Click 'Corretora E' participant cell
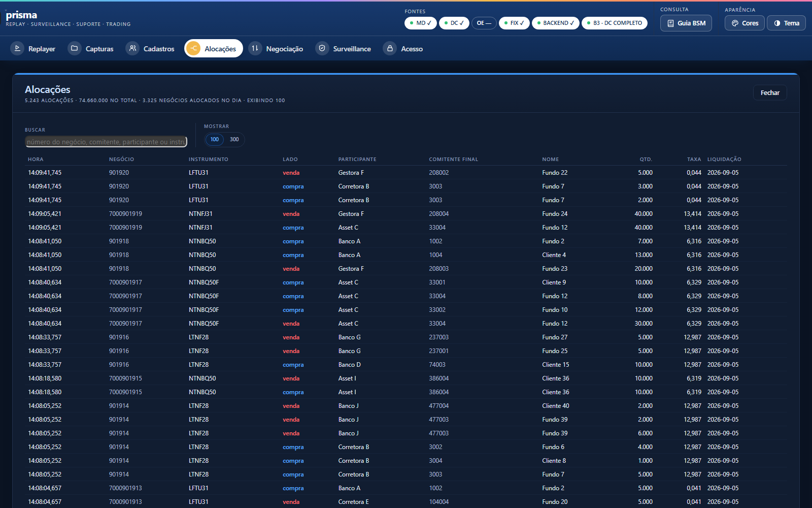Screen dimensions: 812x508 point(353,502)
